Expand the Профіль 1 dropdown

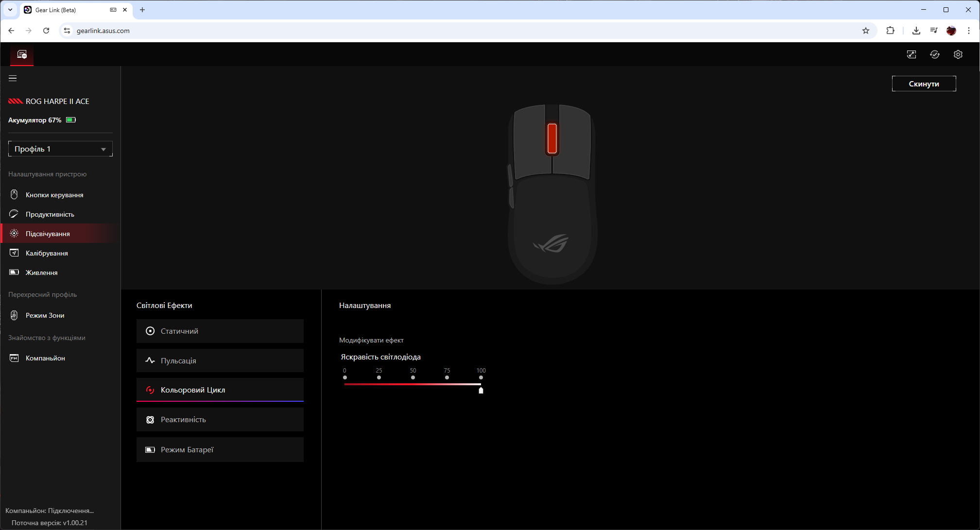click(60, 149)
